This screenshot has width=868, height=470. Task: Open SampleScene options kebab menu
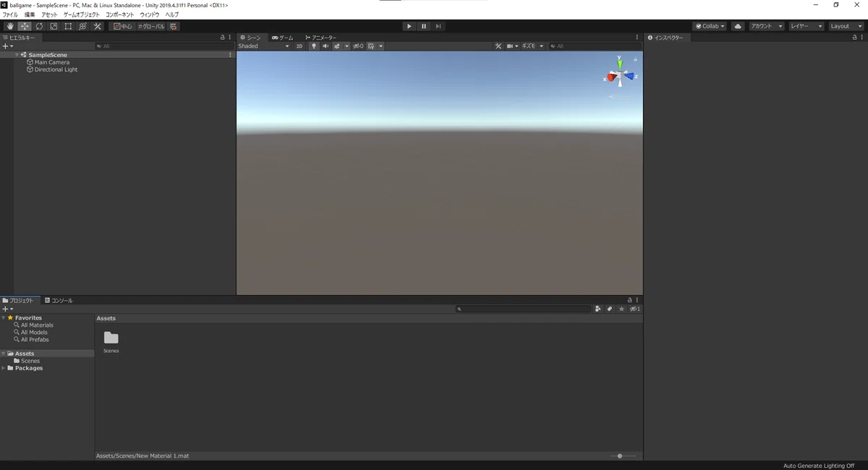tap(231, 55)
